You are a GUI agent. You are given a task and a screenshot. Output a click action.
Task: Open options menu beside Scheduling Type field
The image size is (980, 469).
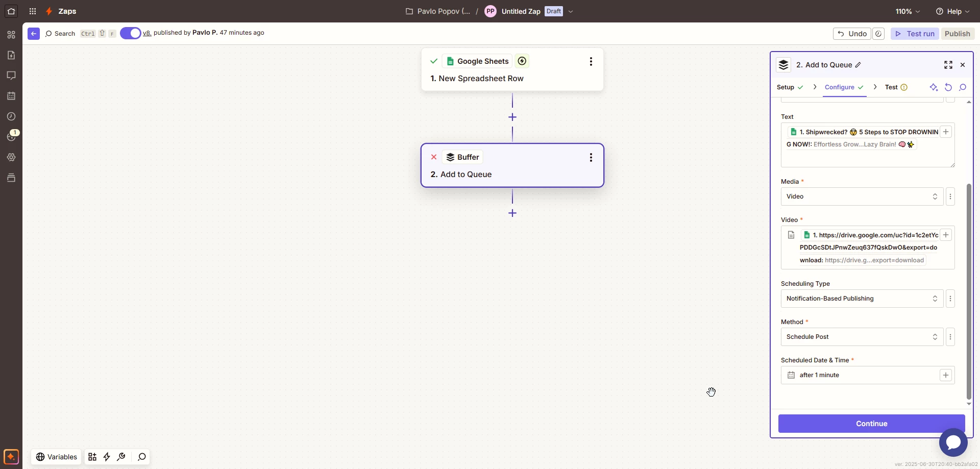tap(950, 299)
